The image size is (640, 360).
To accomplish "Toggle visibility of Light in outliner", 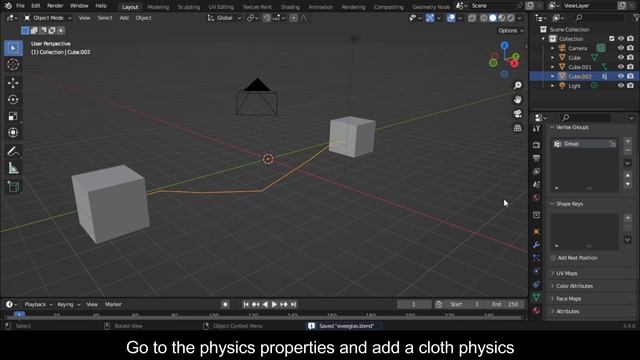I will pos(621,86).
